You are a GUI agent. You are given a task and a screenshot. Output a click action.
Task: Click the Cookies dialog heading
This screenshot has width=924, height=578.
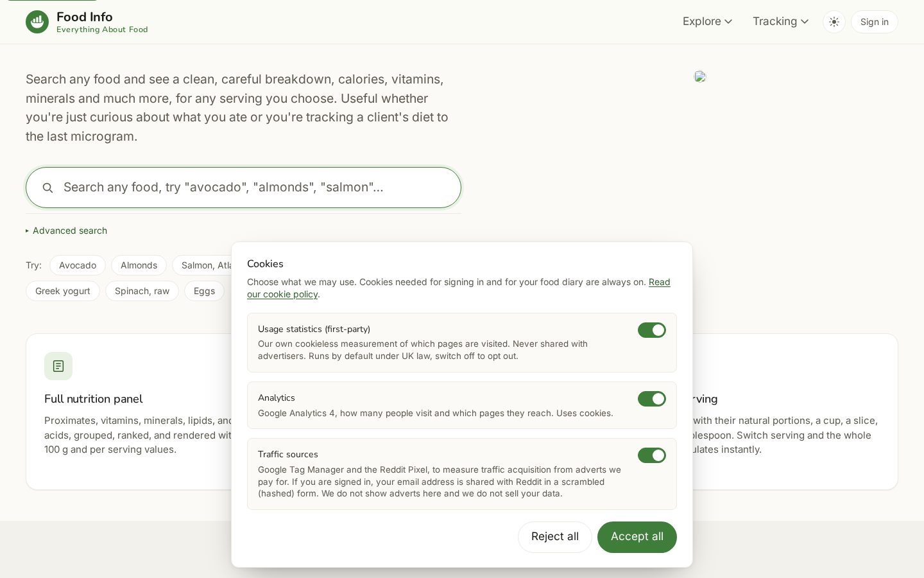click(265, 264)
